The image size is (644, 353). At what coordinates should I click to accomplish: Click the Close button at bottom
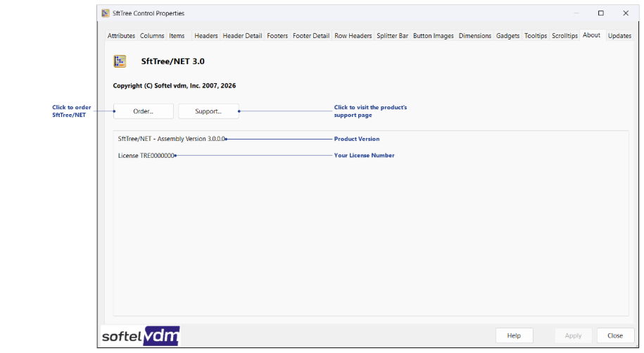point(615,335)
